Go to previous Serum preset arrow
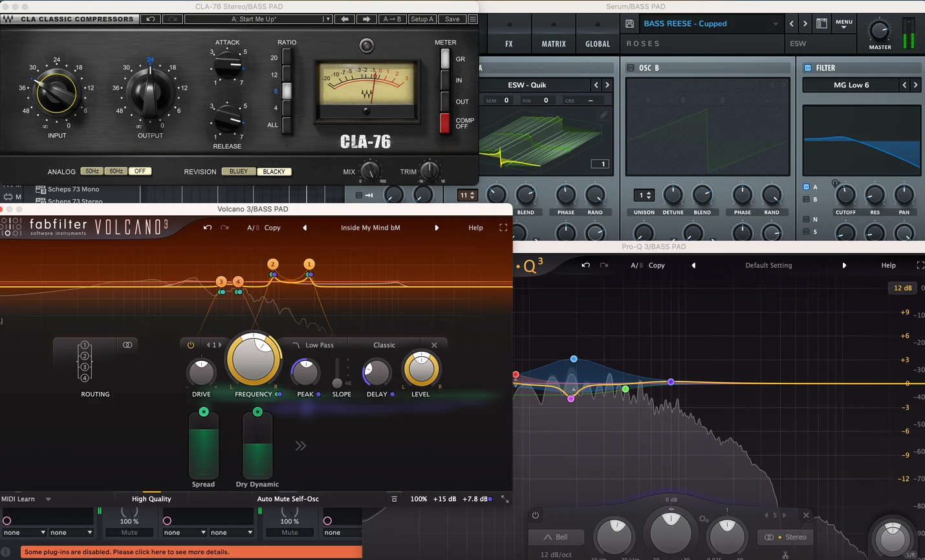 (792, 24)
